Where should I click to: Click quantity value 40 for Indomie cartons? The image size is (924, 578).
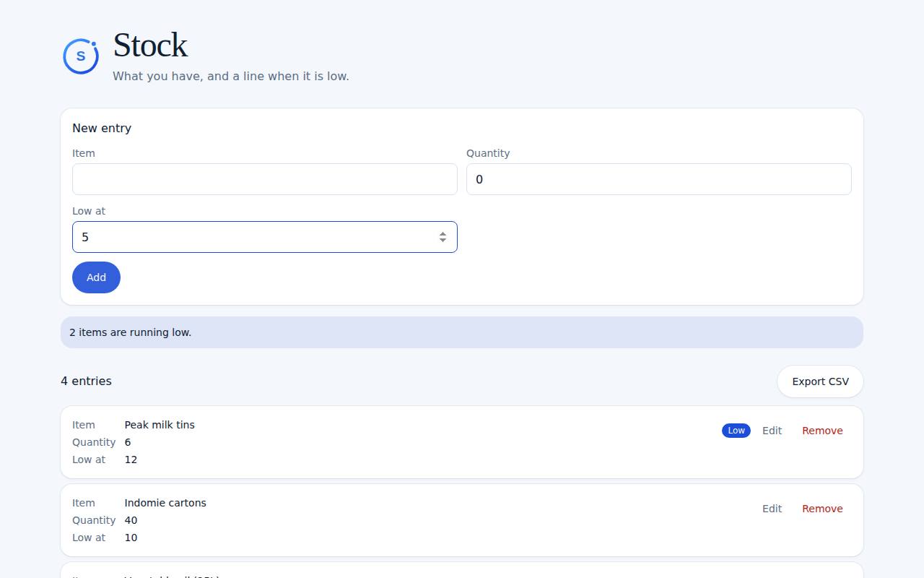(131, 520)
